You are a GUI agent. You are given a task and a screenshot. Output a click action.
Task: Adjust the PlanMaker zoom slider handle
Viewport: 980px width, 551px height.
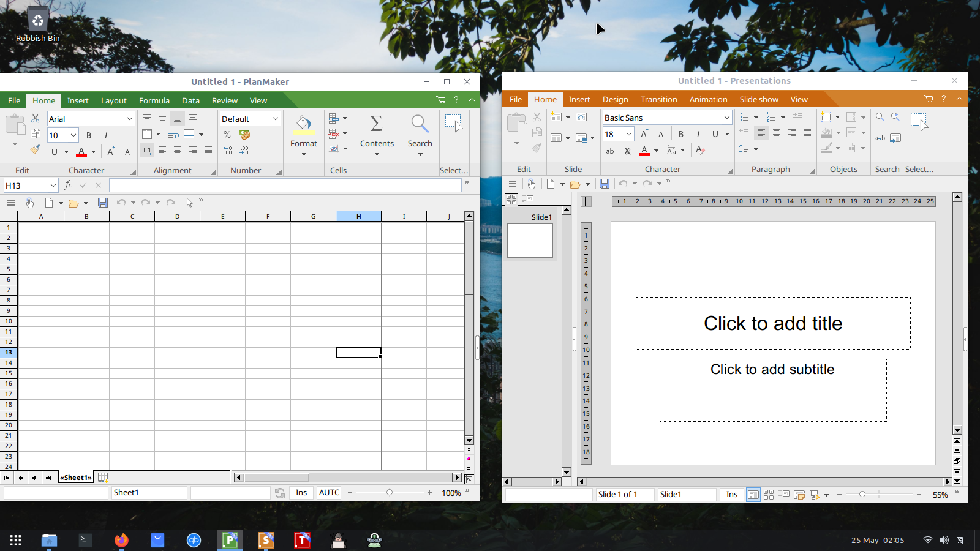tap(389, 492)
